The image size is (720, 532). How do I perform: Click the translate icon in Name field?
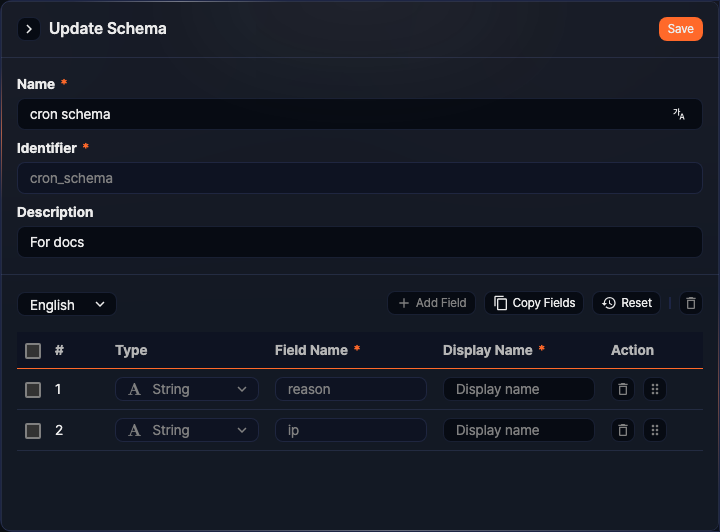click(679, 115)
